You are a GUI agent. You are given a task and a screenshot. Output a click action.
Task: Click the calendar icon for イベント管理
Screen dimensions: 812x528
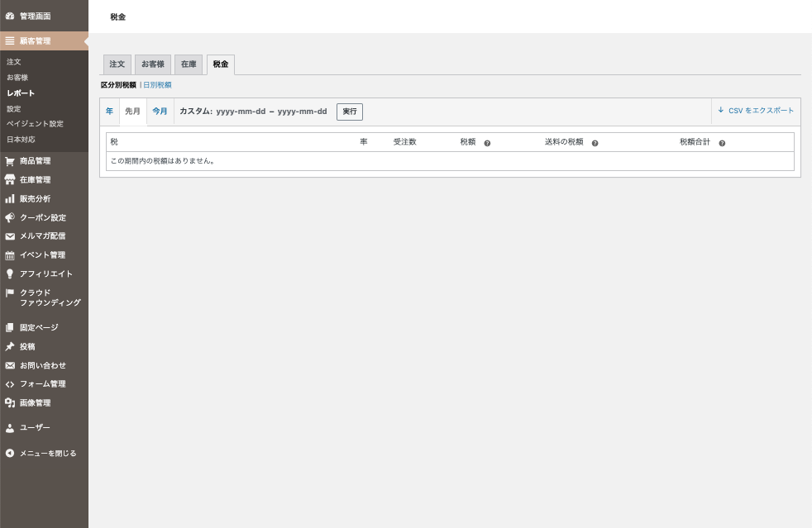coord(10,255)
